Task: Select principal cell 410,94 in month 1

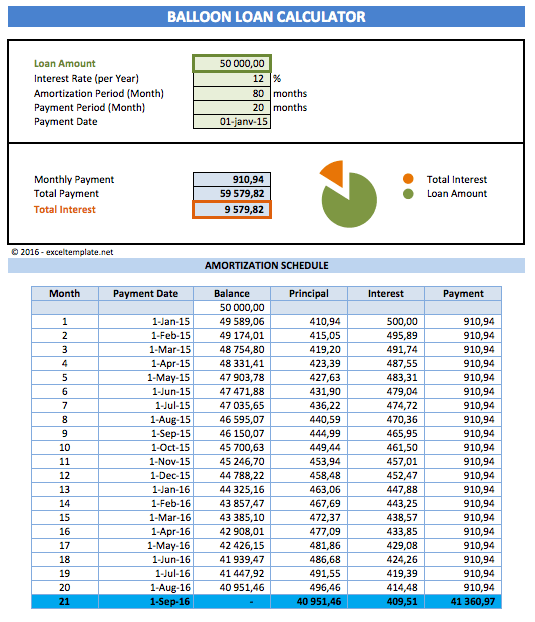Action: [309, 321]
